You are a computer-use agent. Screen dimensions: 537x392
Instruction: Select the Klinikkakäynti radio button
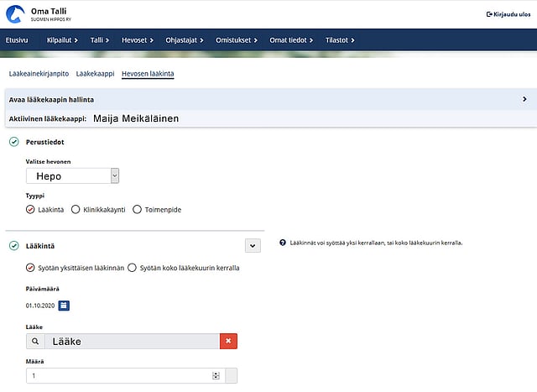(76, 209)
